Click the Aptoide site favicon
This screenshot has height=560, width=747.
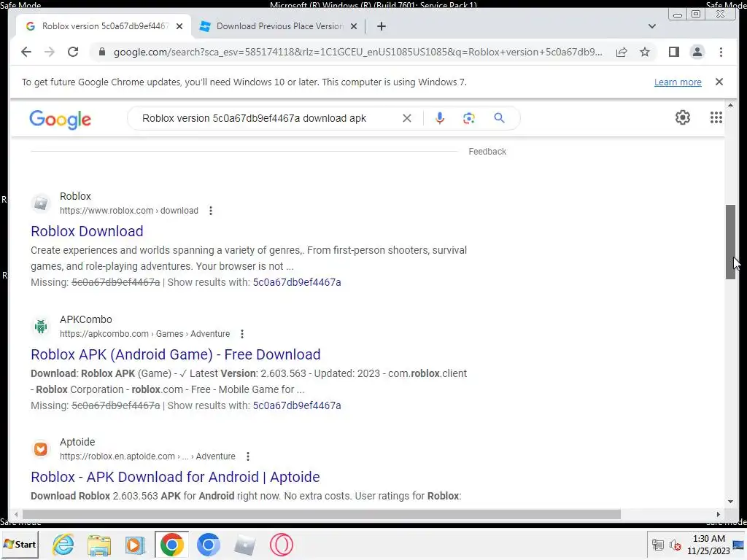(x=41, y=449)
